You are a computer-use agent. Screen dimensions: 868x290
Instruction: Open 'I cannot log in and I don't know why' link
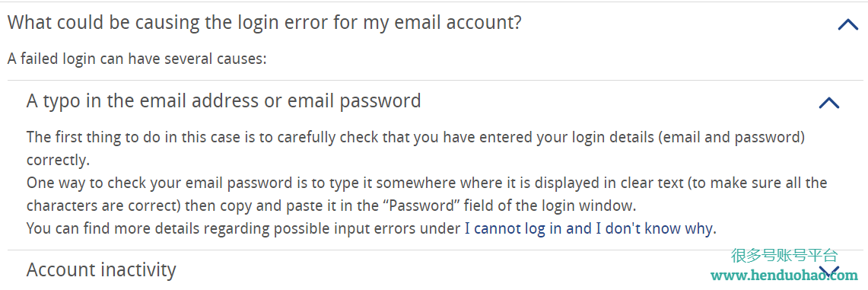coord(589,228)
